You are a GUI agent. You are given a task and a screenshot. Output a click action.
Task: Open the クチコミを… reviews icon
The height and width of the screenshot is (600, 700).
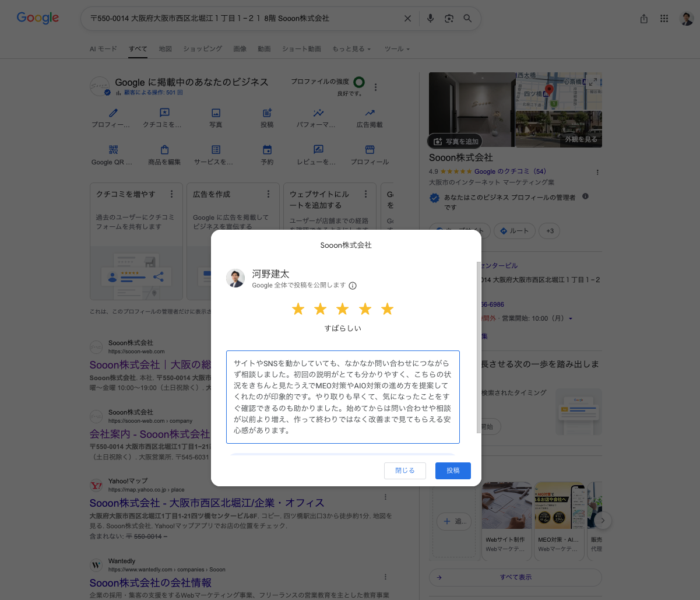164,113
